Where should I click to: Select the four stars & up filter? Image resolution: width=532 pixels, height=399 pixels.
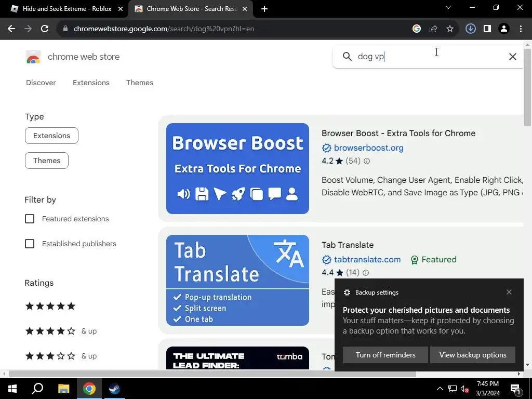(x=61, y=331)
